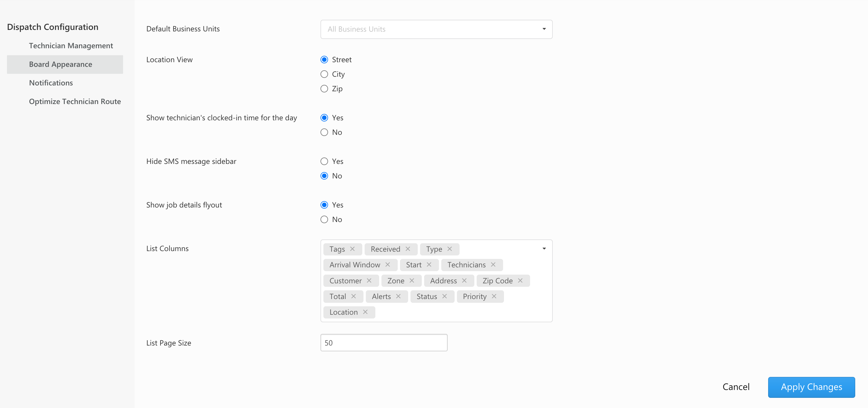
Task: Remove the Tags column chip
Action: click(352, 249)
